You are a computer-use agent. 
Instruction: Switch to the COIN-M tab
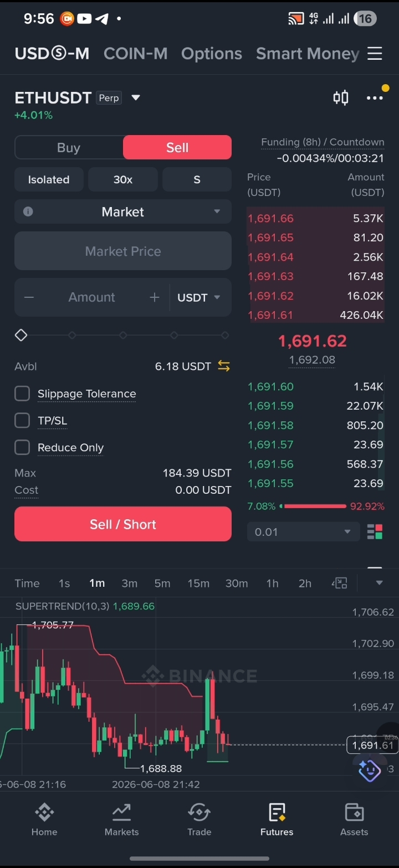pyautogui.click(x=135, y=54)
